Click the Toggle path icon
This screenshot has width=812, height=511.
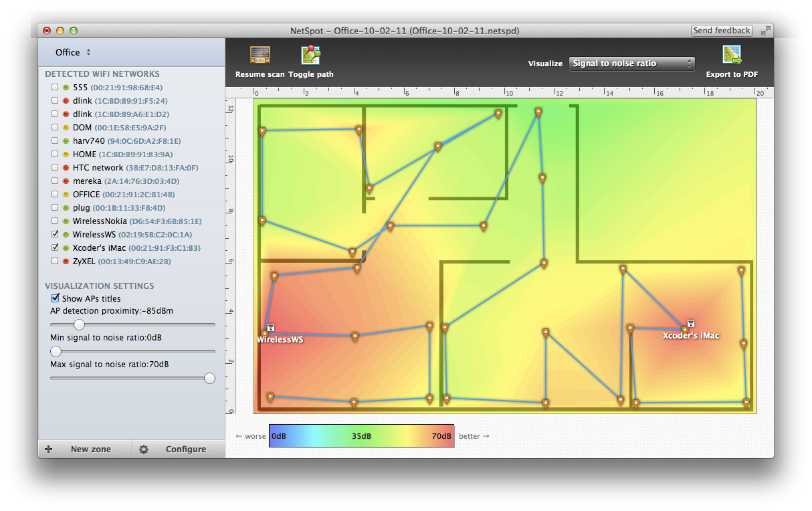click(310, 55)
